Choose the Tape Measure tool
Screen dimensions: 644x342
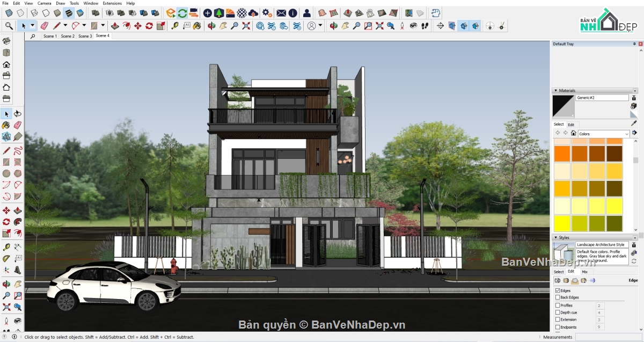coord(175,25)
